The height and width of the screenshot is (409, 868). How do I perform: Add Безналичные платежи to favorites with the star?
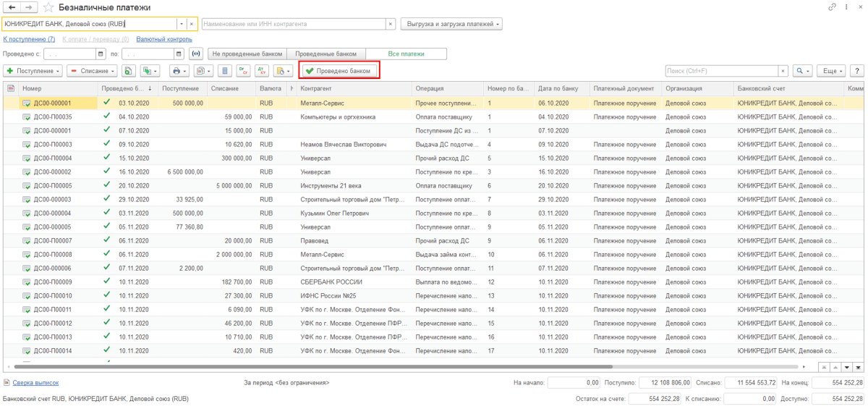click(48, 7)
